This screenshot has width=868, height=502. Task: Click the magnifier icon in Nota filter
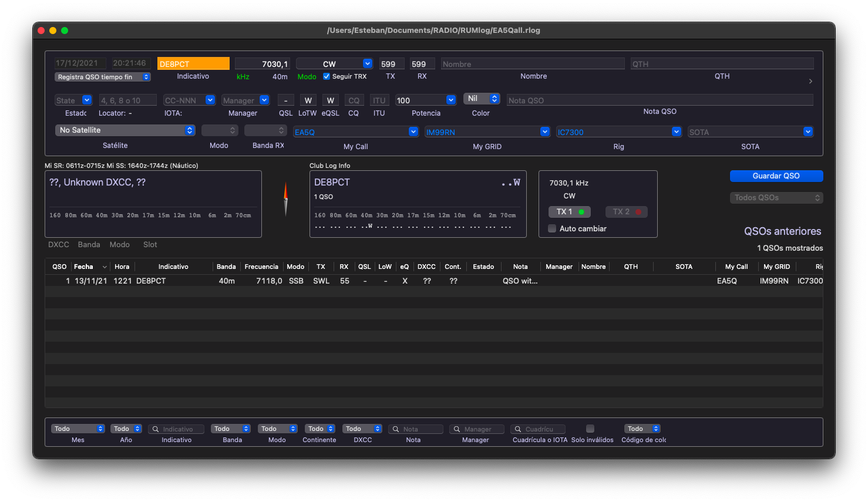click(396, 429)
